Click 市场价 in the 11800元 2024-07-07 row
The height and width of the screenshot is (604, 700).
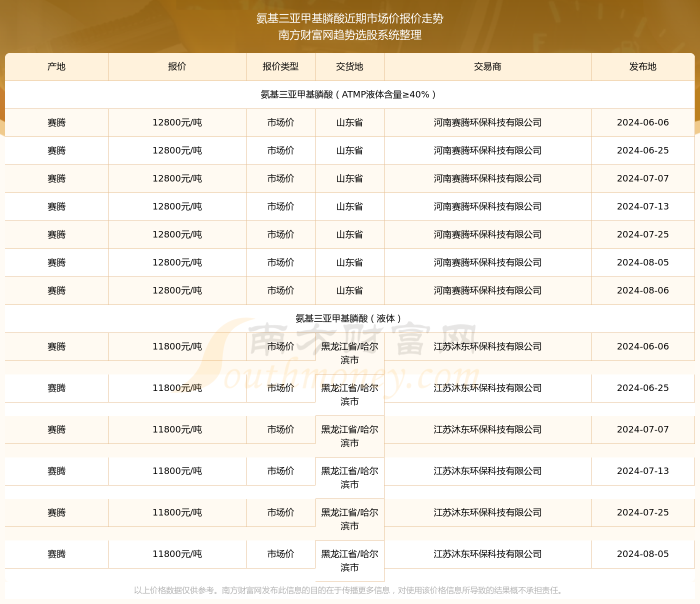[x=280, y=429]
